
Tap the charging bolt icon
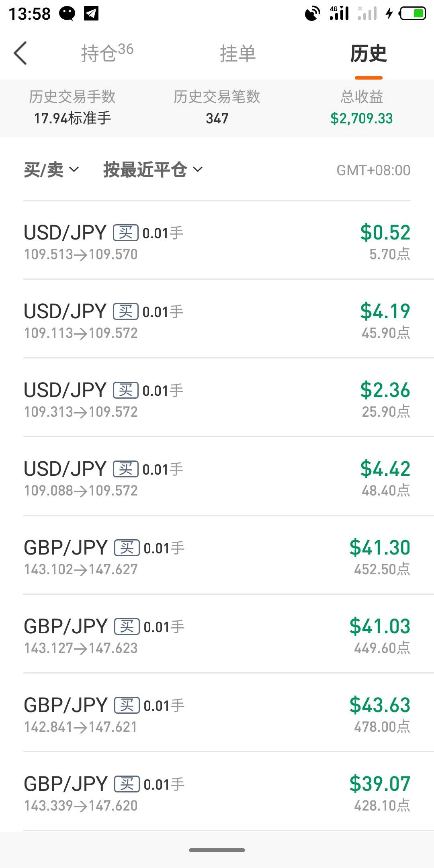coord(389,14)
